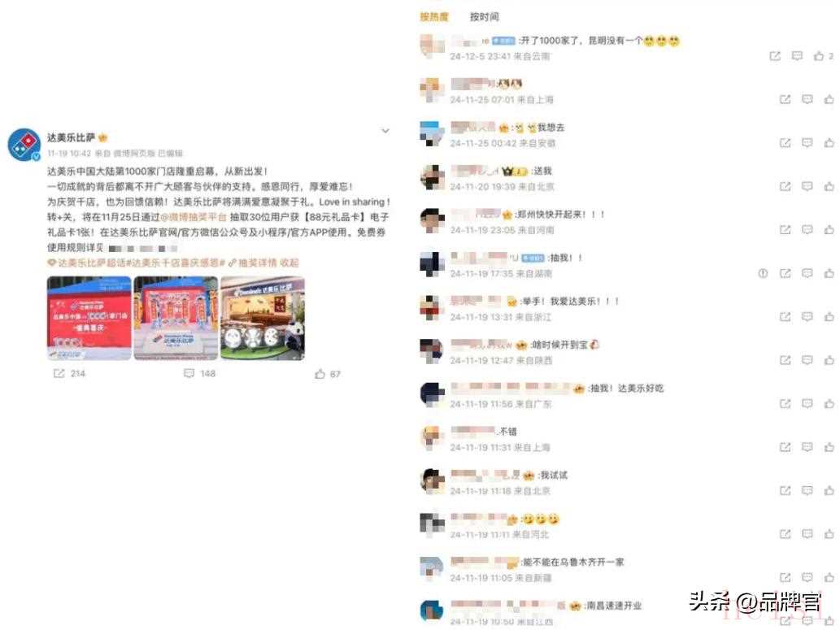Viewport: 840px width, 630px height.
Task: Open the panda storefront photo thumbnail
Action: [263, 318]
